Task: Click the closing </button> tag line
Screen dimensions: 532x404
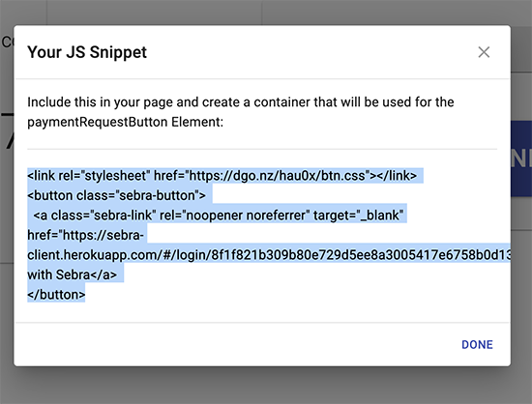Action: [56, 295]
